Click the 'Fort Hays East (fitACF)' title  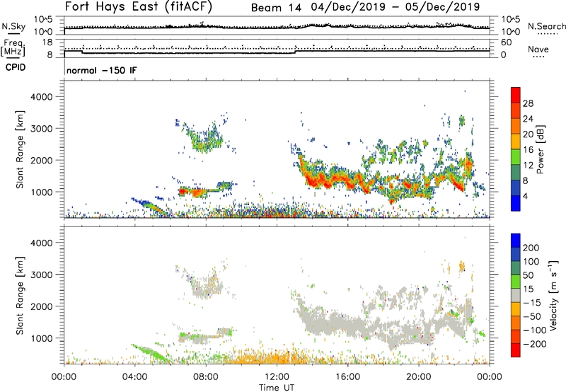pyautogui.click(x=139, y=6)
